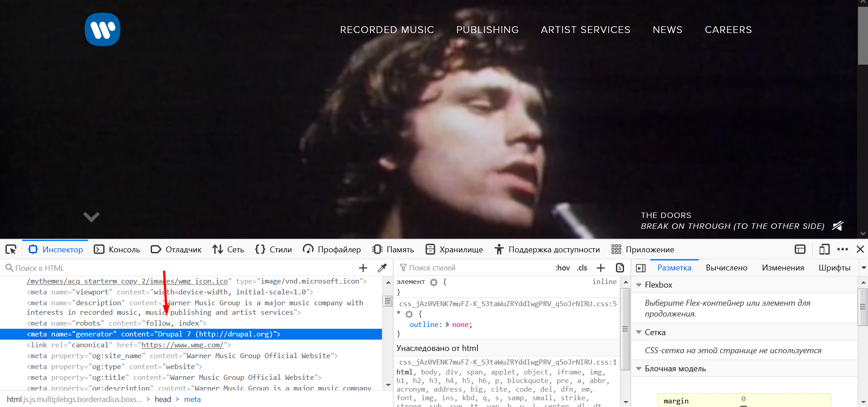Image resolution: width=868 pixels, height=407 pixels.
Task: Select the node picker tool in DevTools
Action: pos(10,249)
